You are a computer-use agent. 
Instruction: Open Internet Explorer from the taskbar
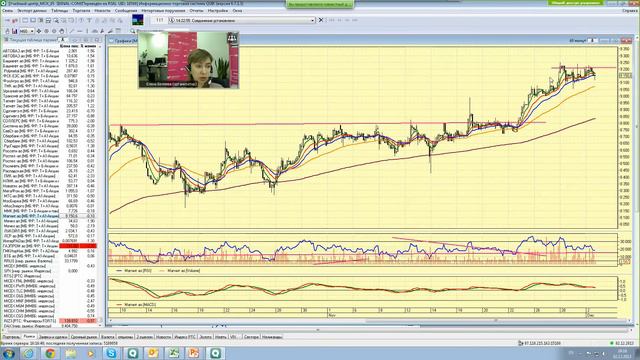point(28,353)
